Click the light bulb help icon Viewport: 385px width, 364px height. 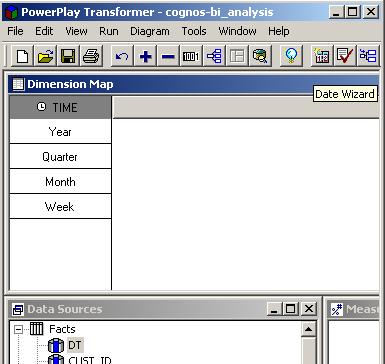[x=291, y=56]
